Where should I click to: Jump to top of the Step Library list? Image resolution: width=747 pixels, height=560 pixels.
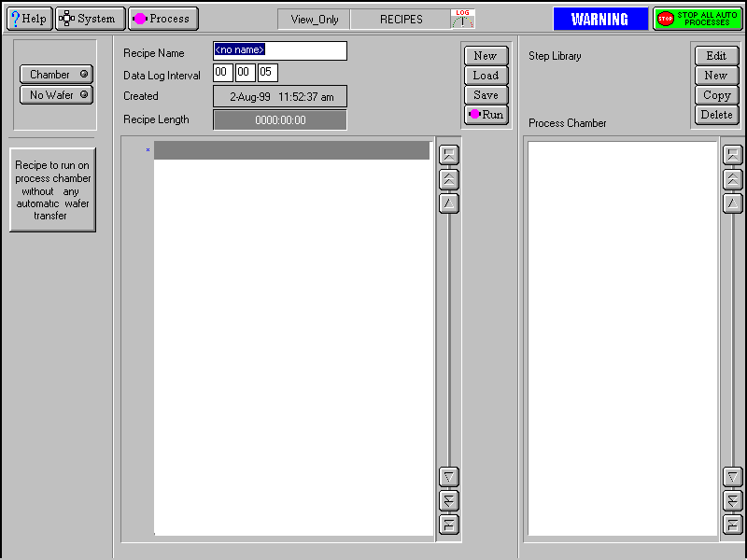point(733,155)
